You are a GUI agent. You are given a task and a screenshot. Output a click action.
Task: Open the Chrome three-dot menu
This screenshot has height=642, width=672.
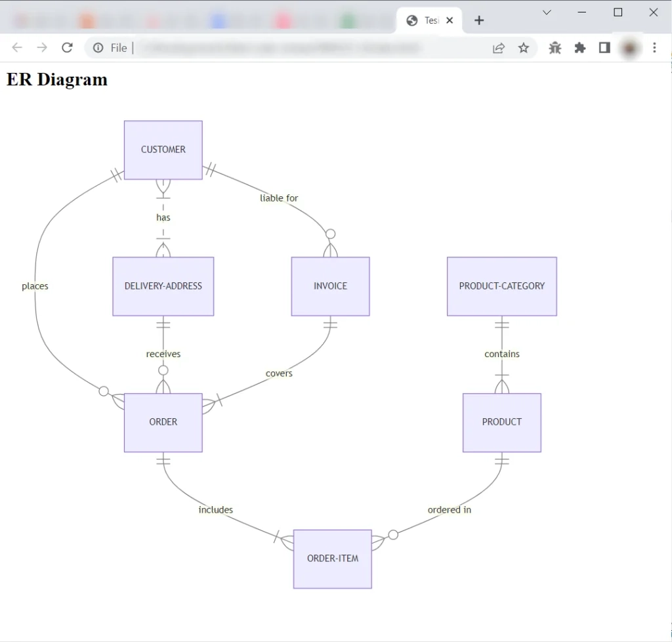(654, 47)
